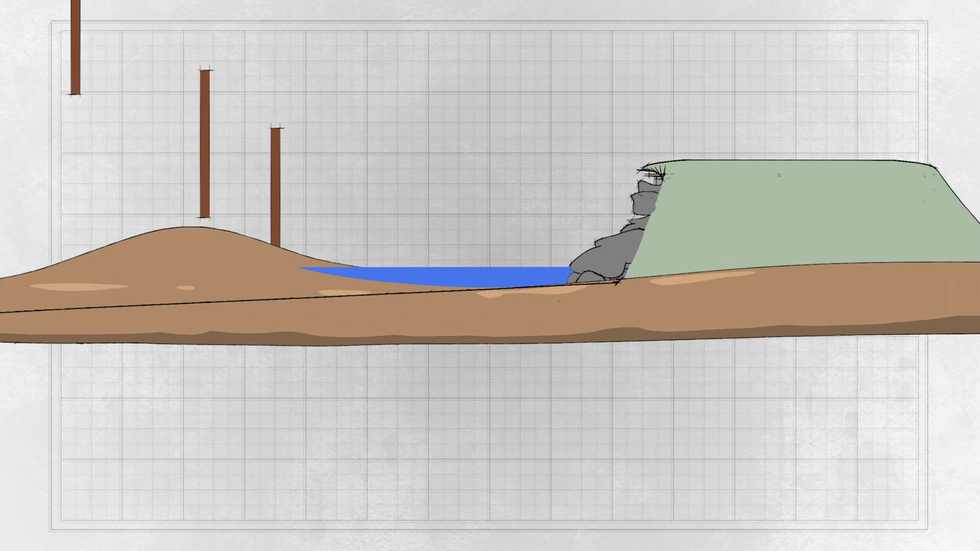Screen dimensions: 980x551
Task: Click the crosshair at tall bar's top
Action: pyautogui.click(x=205, y=70)
